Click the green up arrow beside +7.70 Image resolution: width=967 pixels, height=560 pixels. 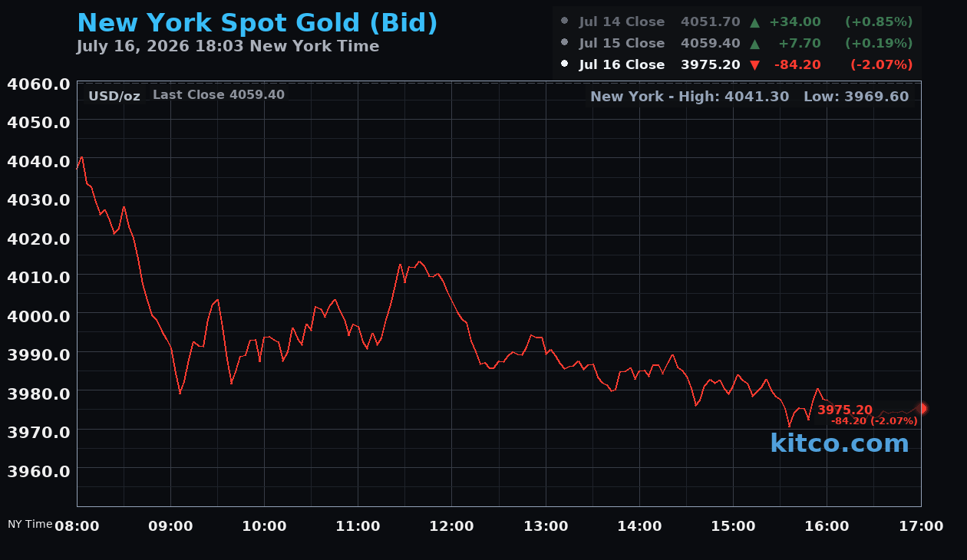754,44
